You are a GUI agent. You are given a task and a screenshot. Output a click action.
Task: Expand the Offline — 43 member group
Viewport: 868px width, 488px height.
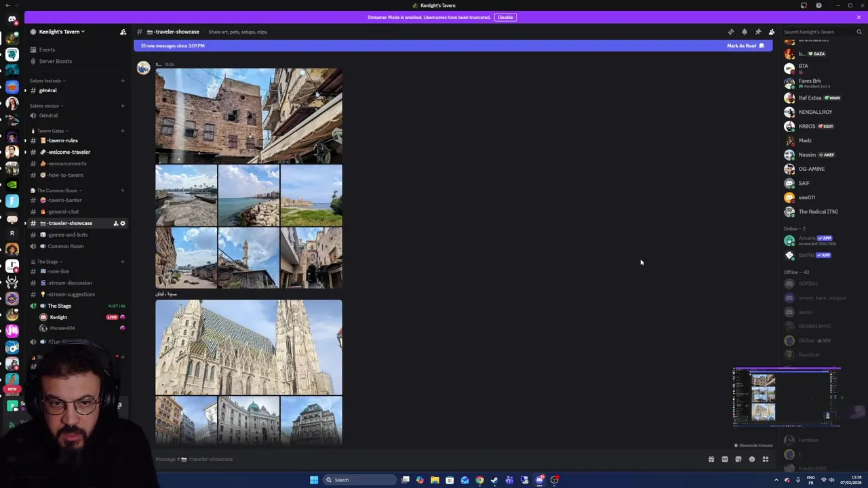point(796,272)
